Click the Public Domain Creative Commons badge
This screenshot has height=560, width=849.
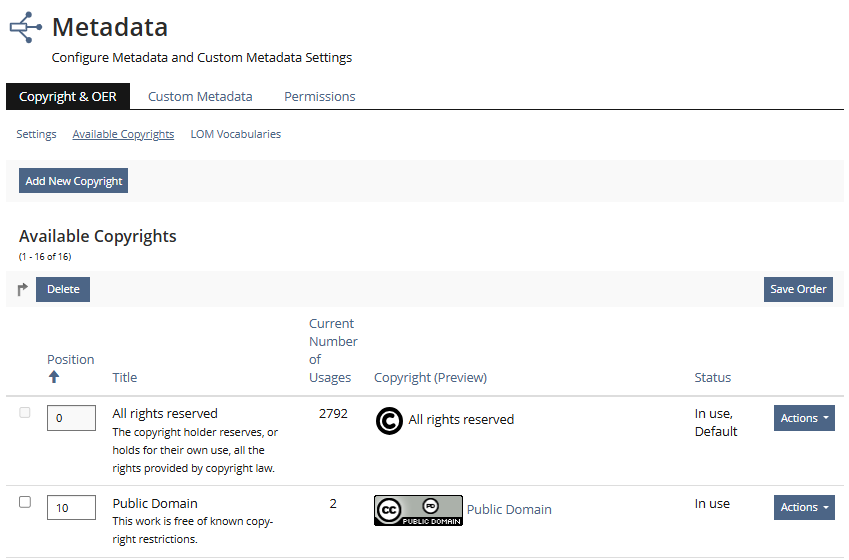(x=418, y=510)
